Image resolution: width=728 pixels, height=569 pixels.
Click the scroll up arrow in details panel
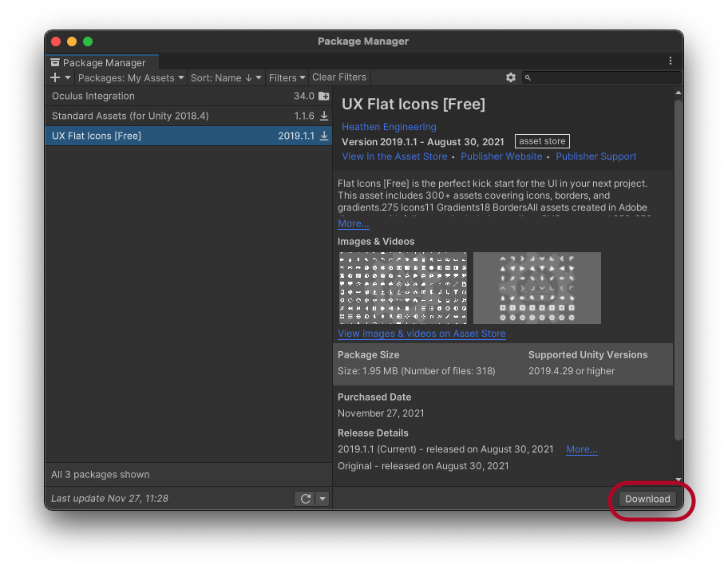click(x=679, y=93)
